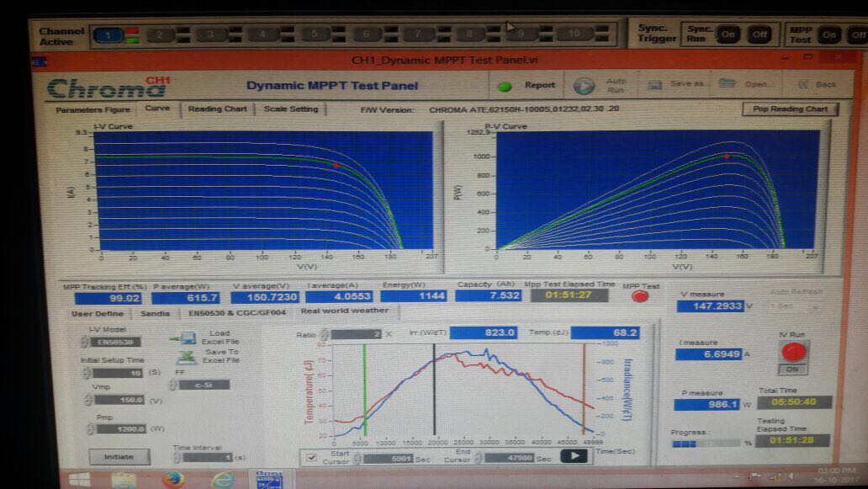Click the green start cursor line in weather chart
This screenshot has width=868, height=489.
tap(365, 390)
